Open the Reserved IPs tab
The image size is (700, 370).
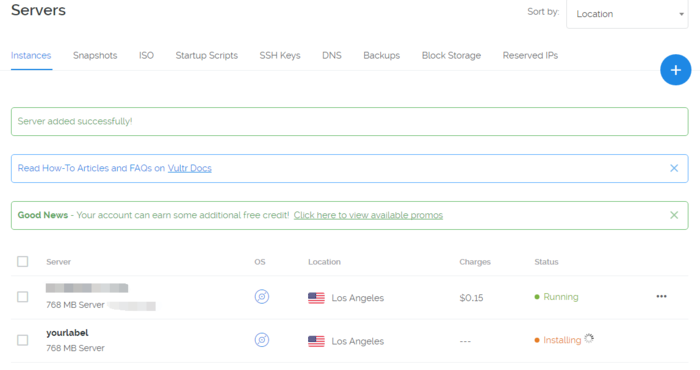pyautogui.click(x=530, y=55)
